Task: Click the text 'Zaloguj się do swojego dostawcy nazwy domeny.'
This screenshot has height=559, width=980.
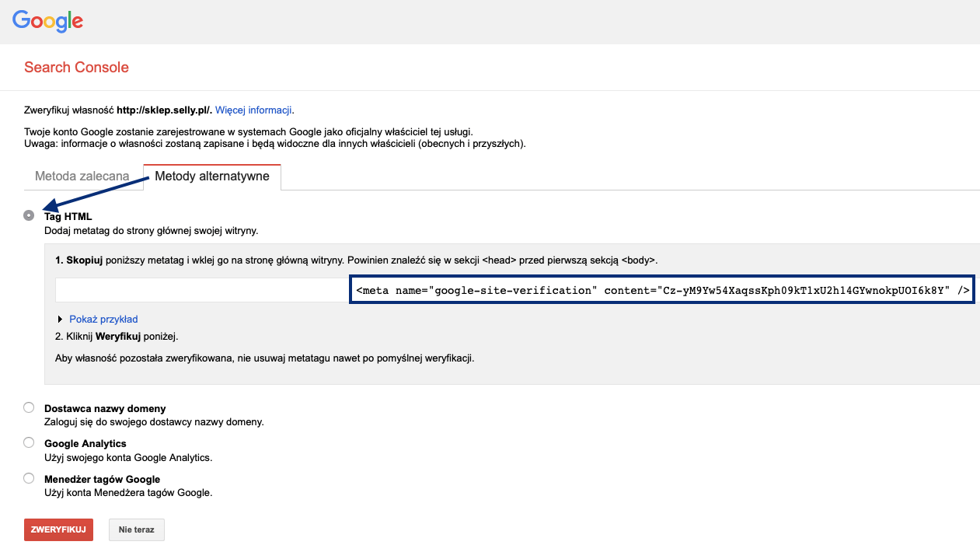Action: [154, 422]
